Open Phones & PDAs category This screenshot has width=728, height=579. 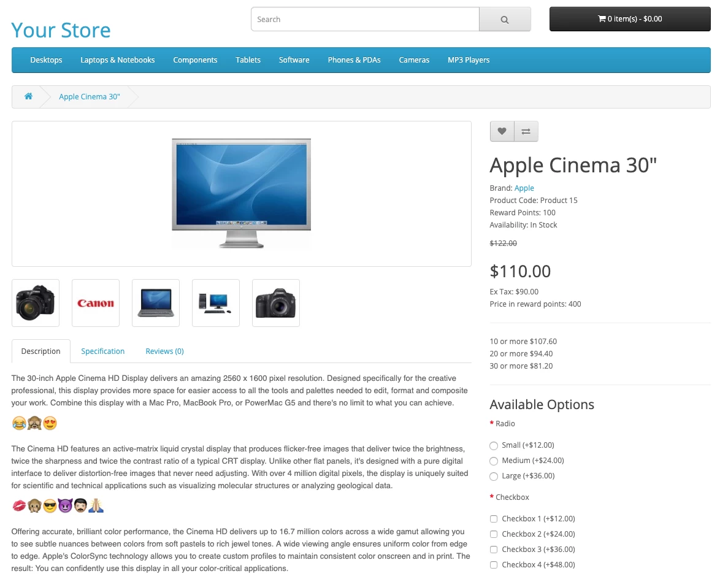coord(354,60)
